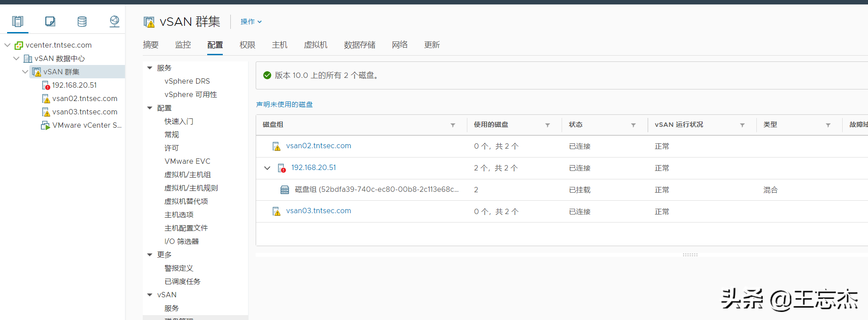868x320 pixels.
Task: Collapse the vSAN 数据中心 tree node
Action: [16, 58]
